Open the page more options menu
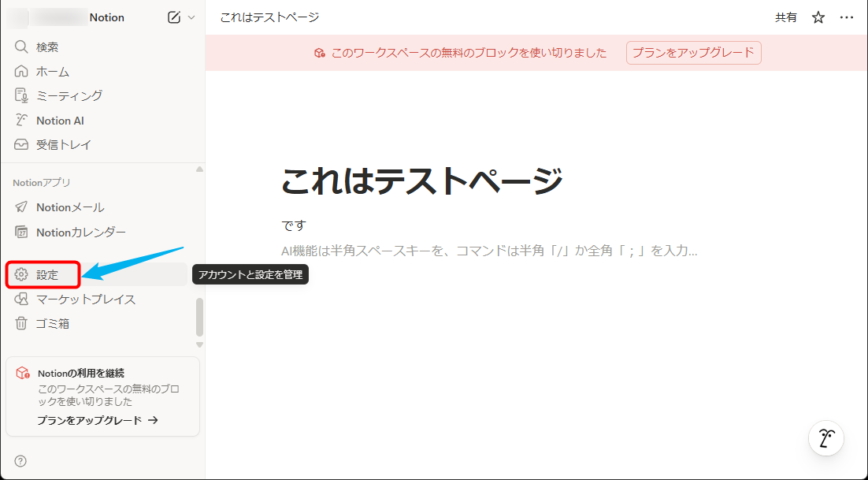This screenshot has width=868, height=480. [847, 17]
